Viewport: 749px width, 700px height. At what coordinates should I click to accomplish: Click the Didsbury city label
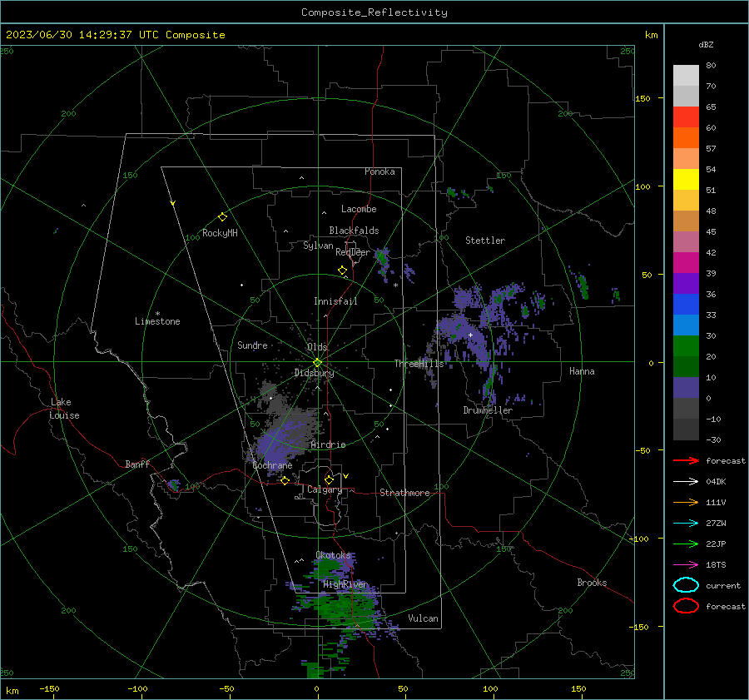click(314, 373)
